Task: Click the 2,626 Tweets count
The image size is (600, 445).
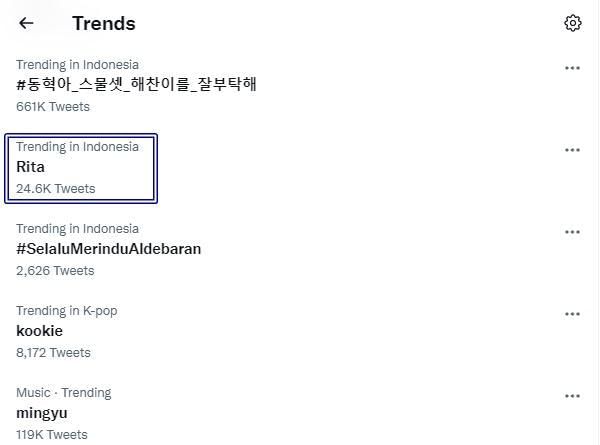Action: [x=55, y=270]
